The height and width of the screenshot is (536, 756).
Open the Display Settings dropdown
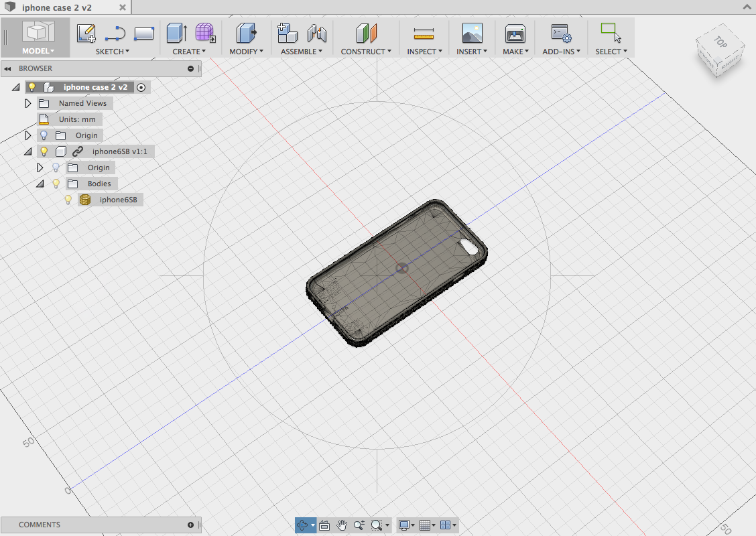405,525
